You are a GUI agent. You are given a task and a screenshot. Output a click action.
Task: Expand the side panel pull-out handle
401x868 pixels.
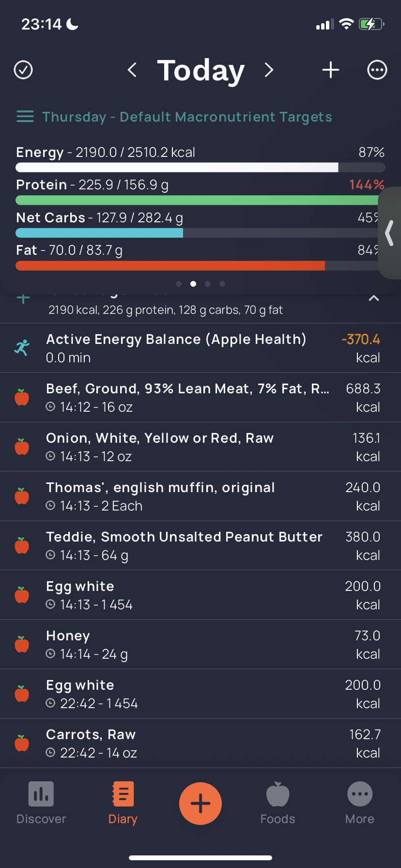[389, 233]
